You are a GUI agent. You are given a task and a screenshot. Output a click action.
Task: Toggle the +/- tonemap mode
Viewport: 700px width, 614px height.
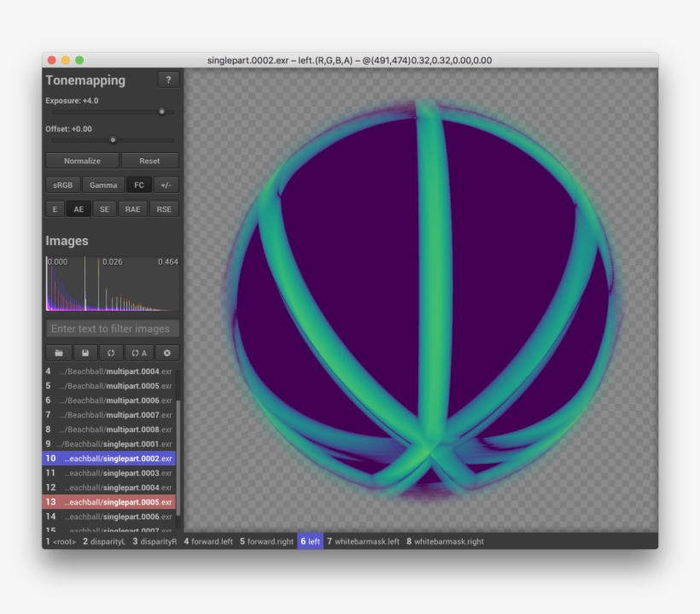point(166,185)
